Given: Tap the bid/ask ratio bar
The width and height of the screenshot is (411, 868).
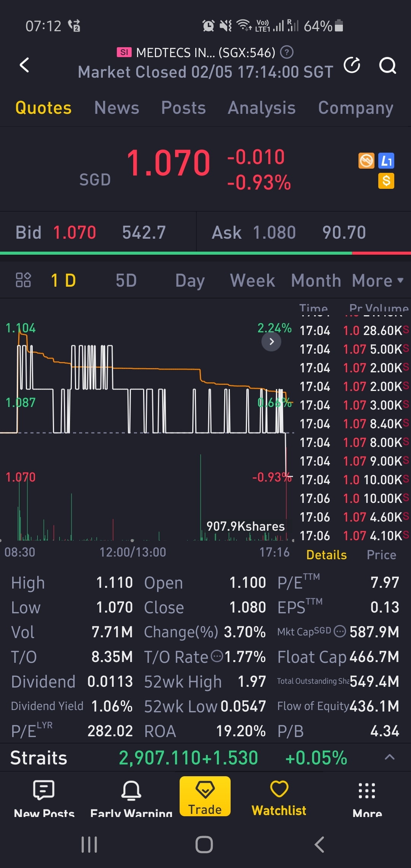Looking at the screenshot, I should 205,253.
